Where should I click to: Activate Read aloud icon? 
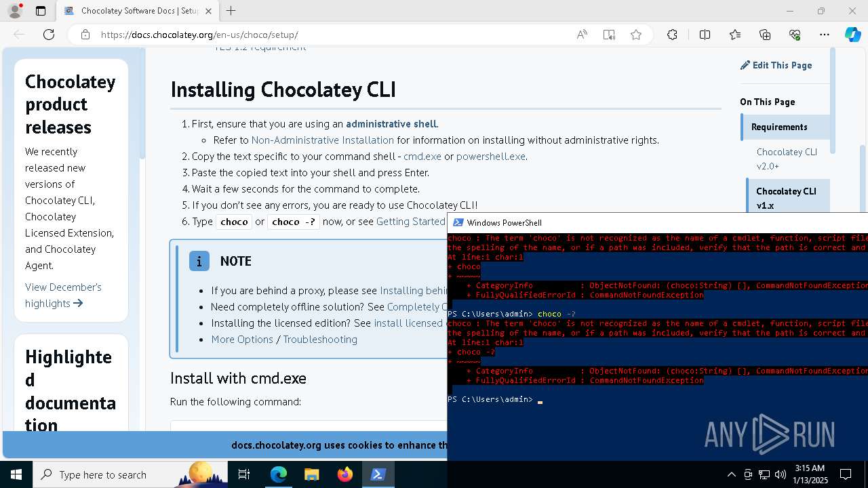coord(582,35)
